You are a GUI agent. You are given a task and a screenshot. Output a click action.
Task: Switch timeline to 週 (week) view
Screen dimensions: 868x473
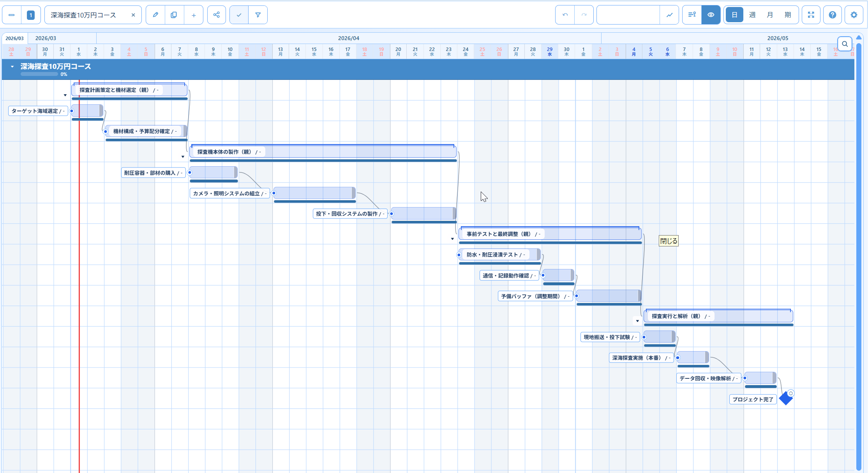point(752,15)
